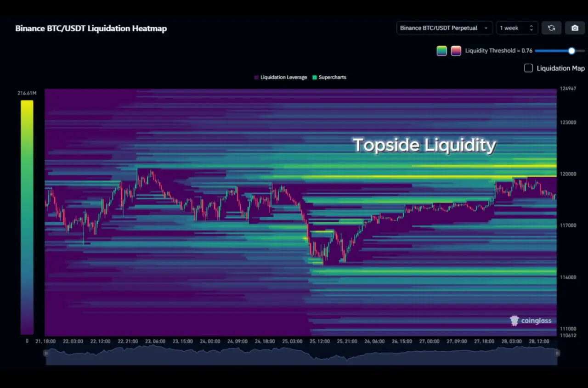Click the 110612 bottom price label
Viewport: 588px width, 388px height.
coord(568,335)
